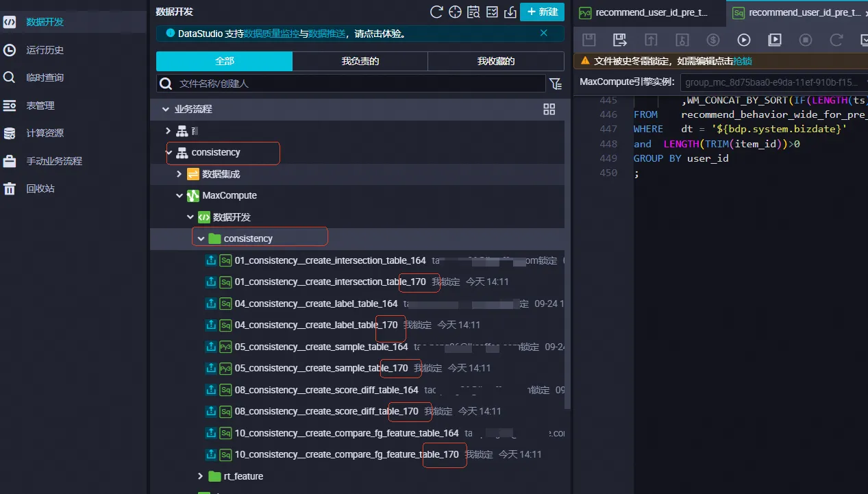Open 运行历史 in the sidebar

tap(45, 50)
